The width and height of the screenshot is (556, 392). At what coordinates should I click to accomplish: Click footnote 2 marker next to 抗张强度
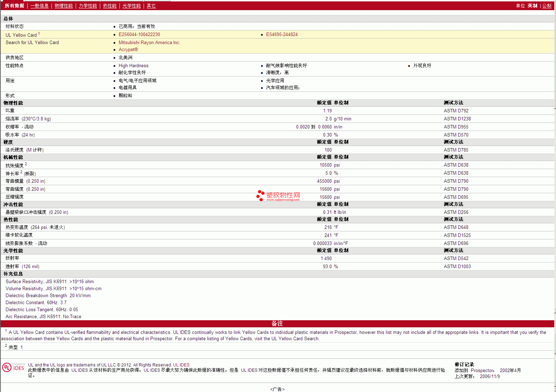click(26, 164)
